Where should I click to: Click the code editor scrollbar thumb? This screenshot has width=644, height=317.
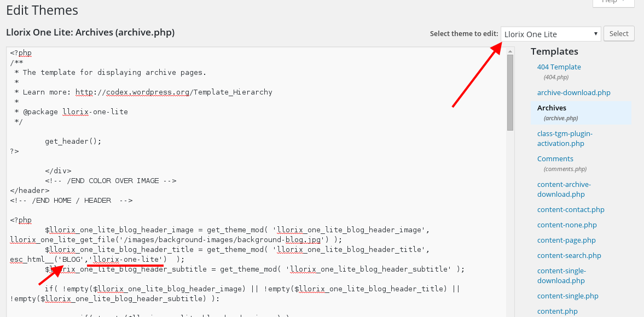pyautogui.click(x=510, y=93)
